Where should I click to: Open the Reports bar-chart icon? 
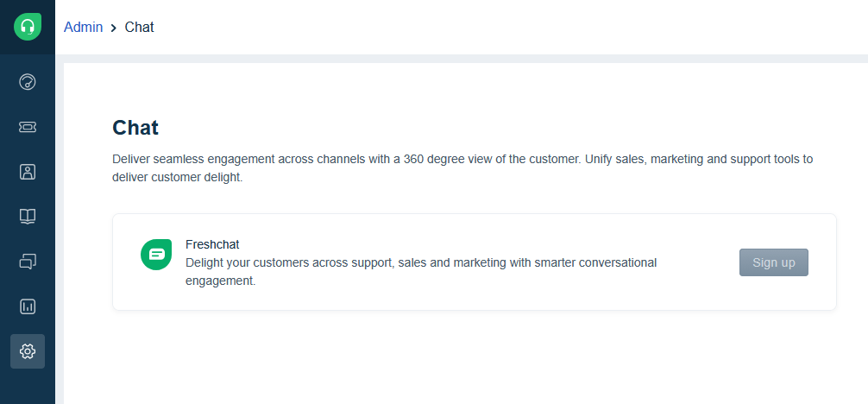pyautogui.click(x=28, y=306)
